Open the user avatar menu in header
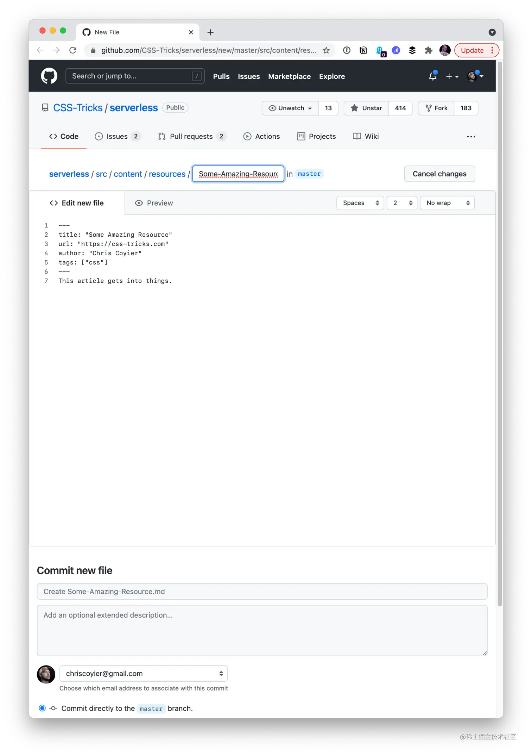 pos(475,76)
